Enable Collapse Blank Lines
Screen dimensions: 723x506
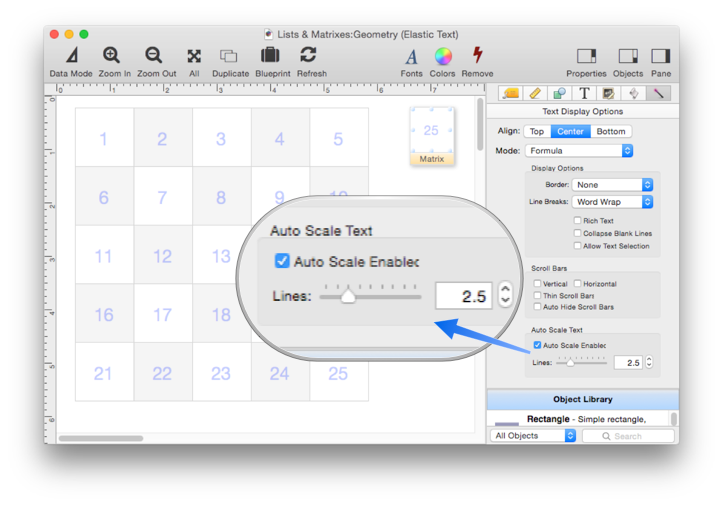tap(577, 233)
